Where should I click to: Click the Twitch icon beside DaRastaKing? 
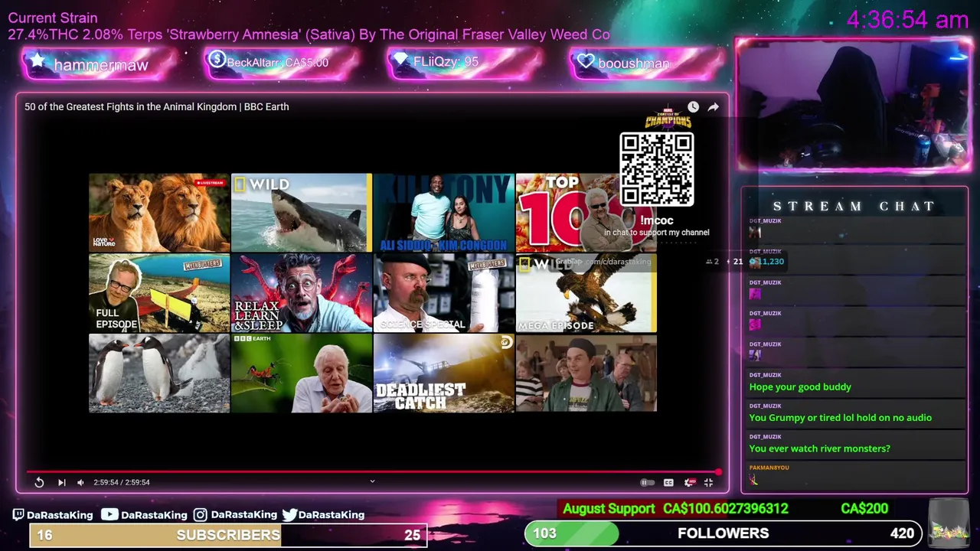click(18, 515)
